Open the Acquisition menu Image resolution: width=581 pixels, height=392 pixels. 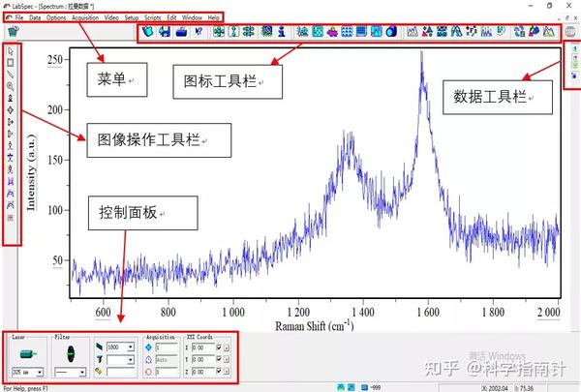pyautogui.click(x=85, y=17)
